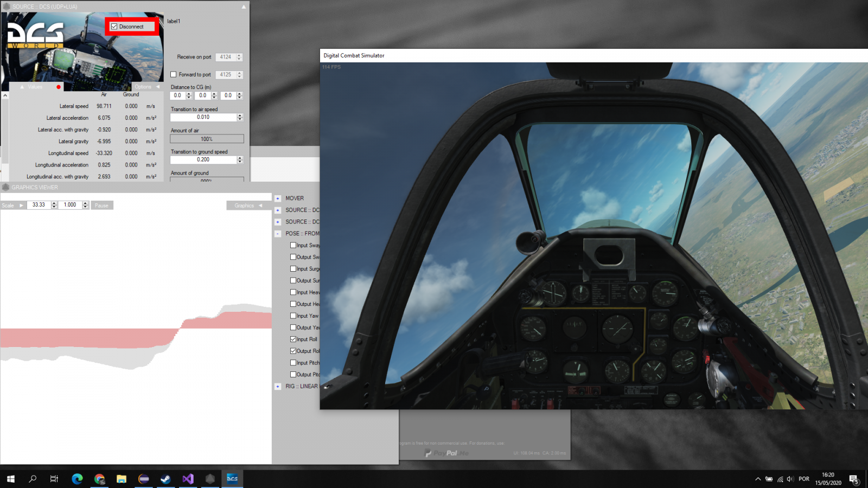This screenshot has width=868, height=488.
Task: Click the DCS World logo image
Action: point(35,36)
